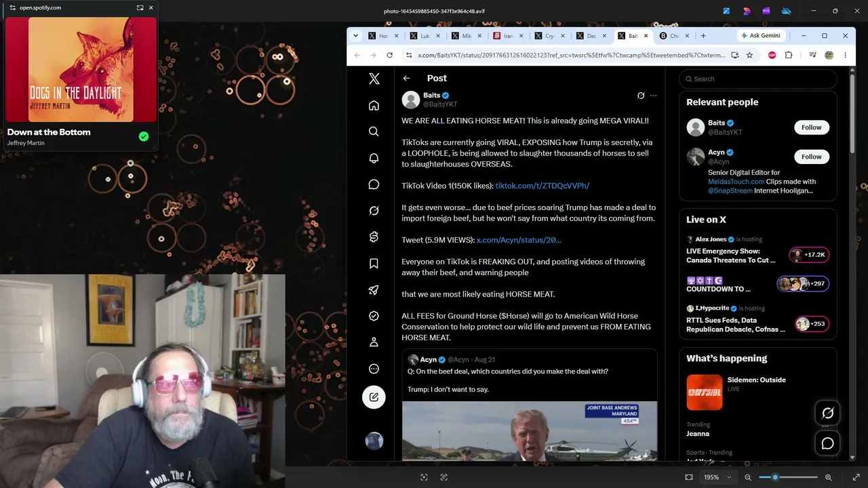The width and height of the screenshot is (868, 488).
Task: Toggle the saved checkmark in Spotify miniplayer
Action: click(x=144, y=136)
